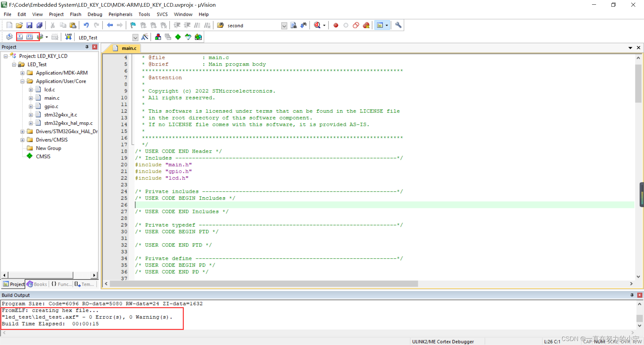Viewport: 644px width, 345px height.
Task: Translate the current file icon
Action: coord(9,37)
